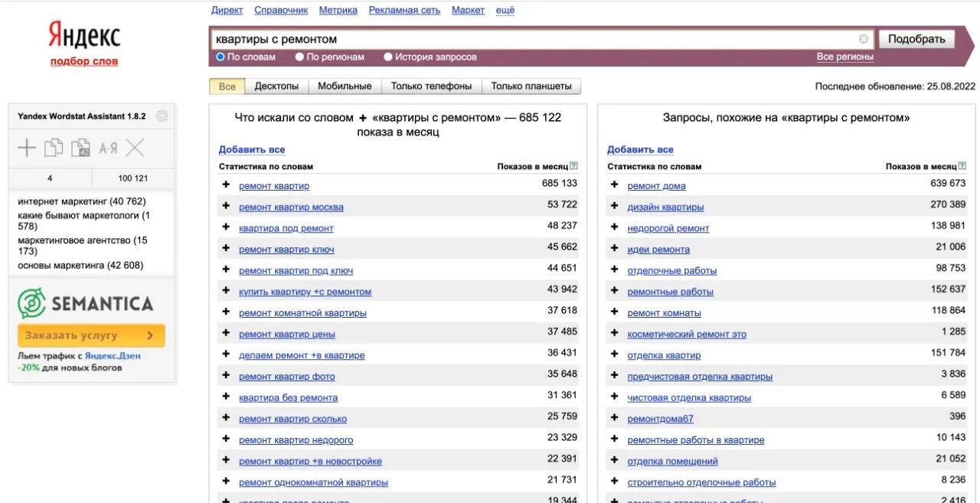
Task: Open 'ремонт однокомнатной квартиры' link
Action: tap(313, 482)
